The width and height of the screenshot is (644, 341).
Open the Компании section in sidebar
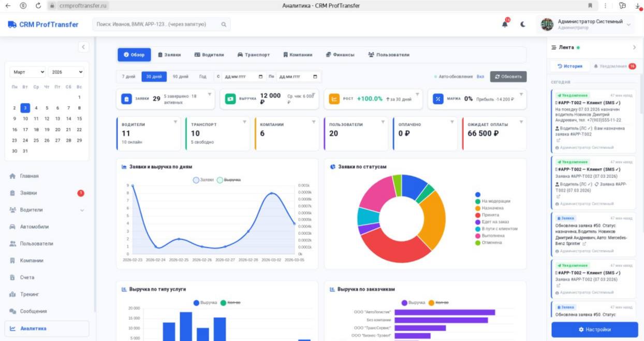point(33,260)
